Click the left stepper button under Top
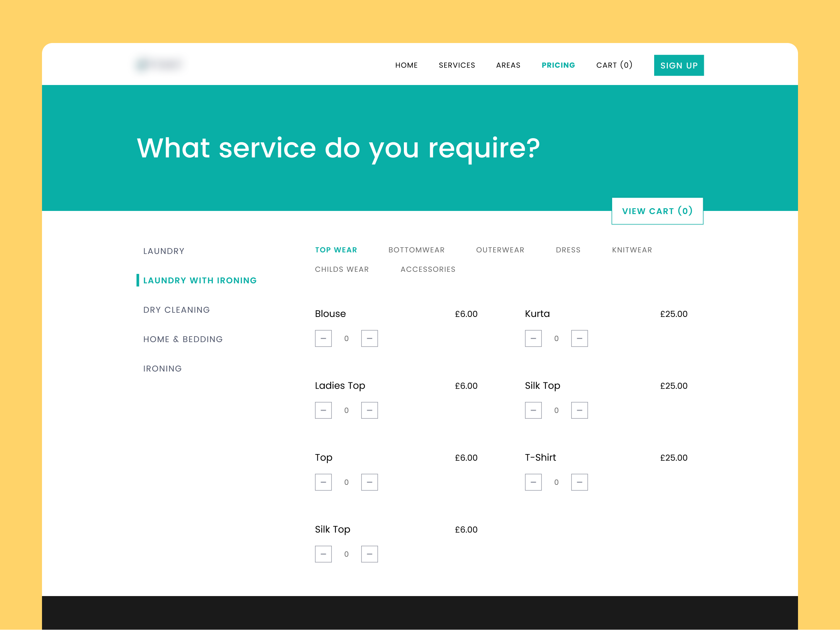The height and width of the screenshot is (630, 840). coord(323,482)
